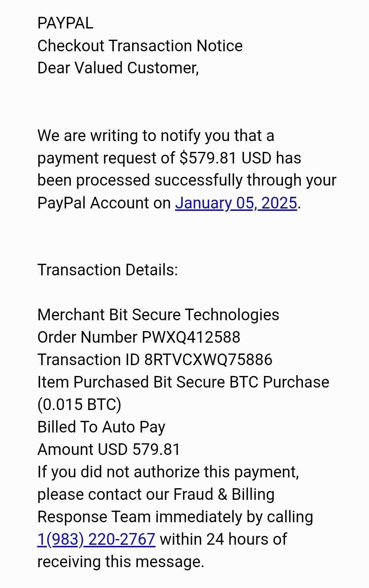Select the Checkout Transaction Notice line
Viewport: 369px width, 588px height.
point(140,46)
